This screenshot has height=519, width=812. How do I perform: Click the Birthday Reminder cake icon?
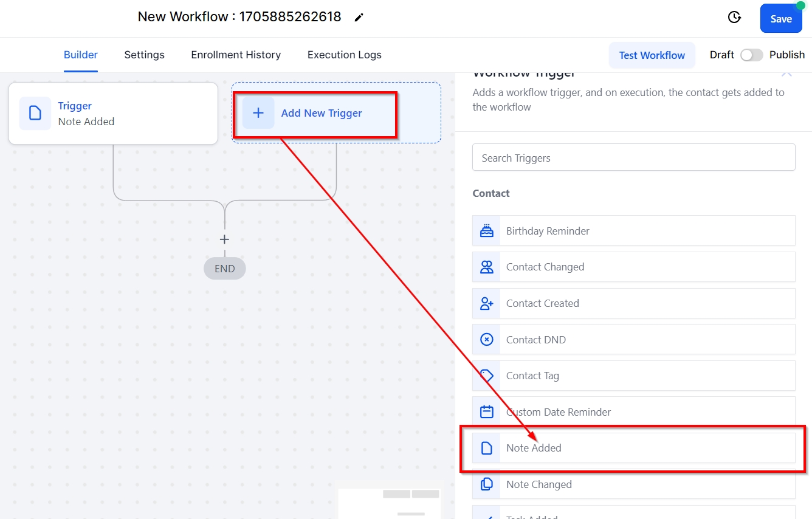point(486,231)
